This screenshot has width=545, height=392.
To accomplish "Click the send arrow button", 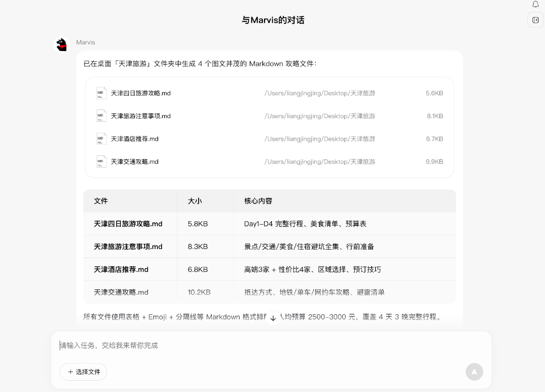I will pyautogui.click(x=475, y=372).
